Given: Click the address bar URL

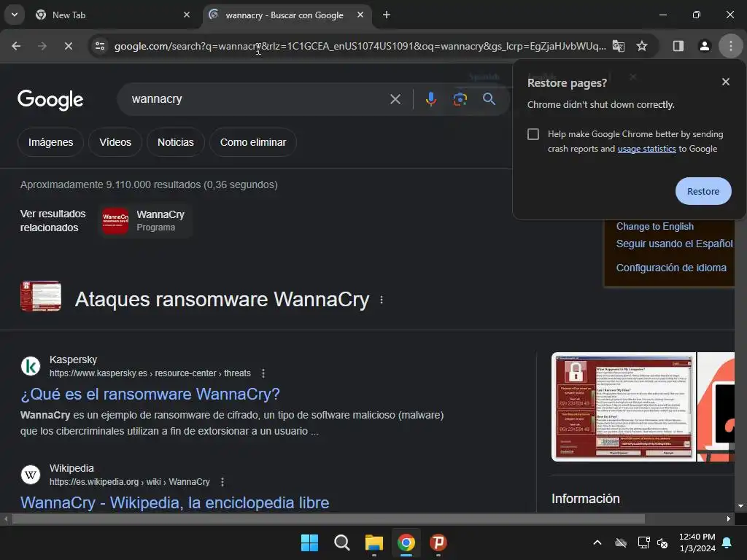Looking at the screenshot, I should coord(360,46).
